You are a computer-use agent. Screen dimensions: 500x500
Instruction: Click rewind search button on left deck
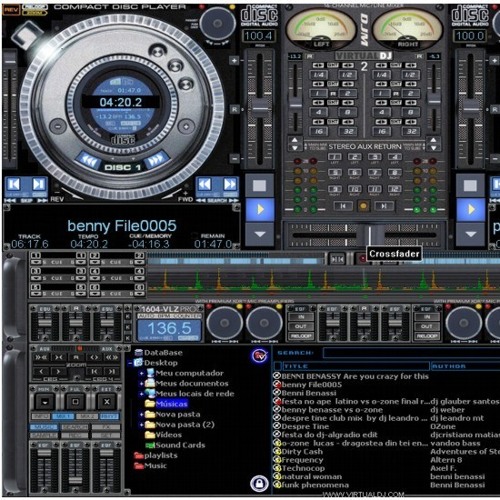[205, 184]
